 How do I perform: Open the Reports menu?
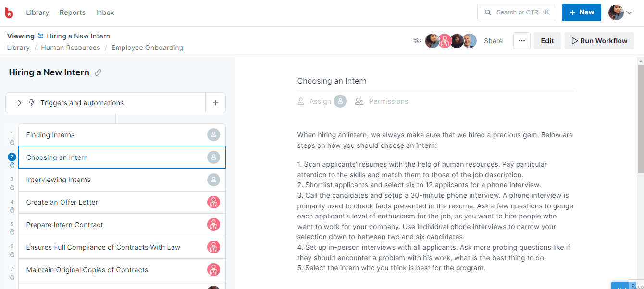pos(73,12)
